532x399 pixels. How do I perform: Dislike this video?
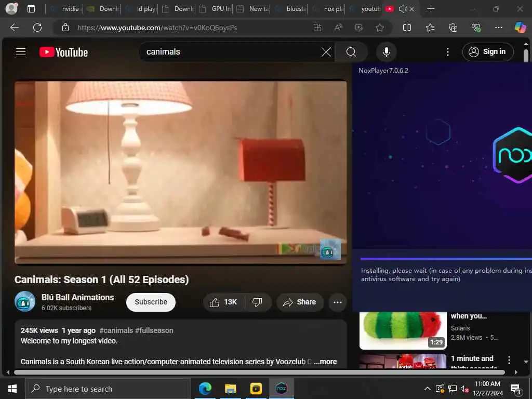tap(257, 302)
